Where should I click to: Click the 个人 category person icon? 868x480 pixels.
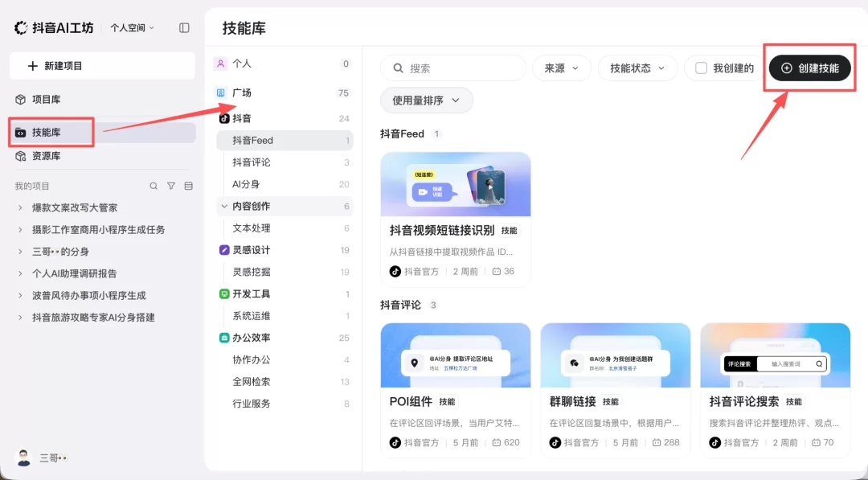[220, 64]
